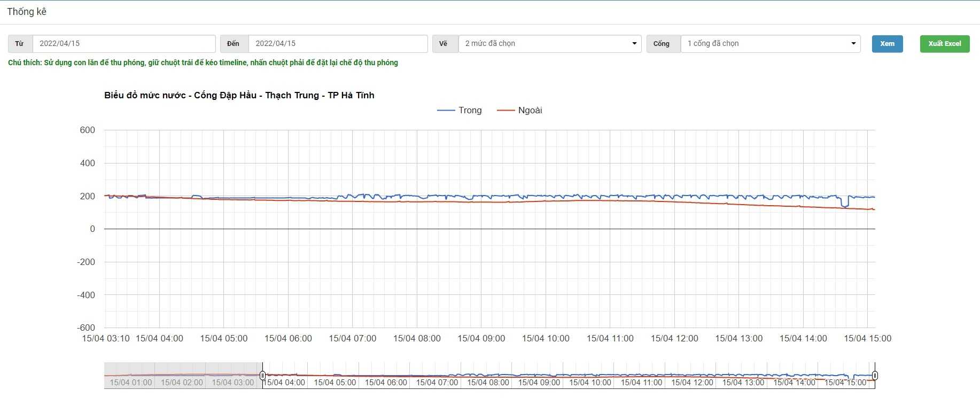Click the green Xuất Excel button

[945, 44]
